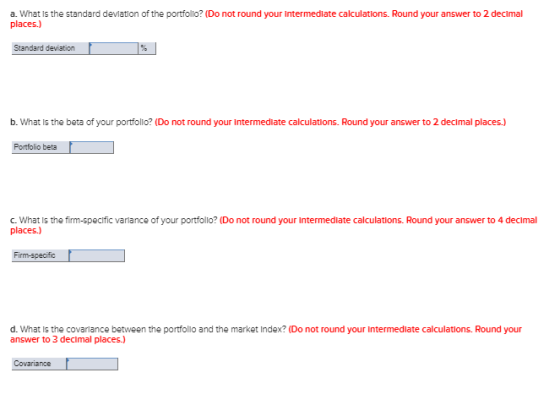
Task: Click question a text about portfolio standard deviation
Action: click(106, 14)
